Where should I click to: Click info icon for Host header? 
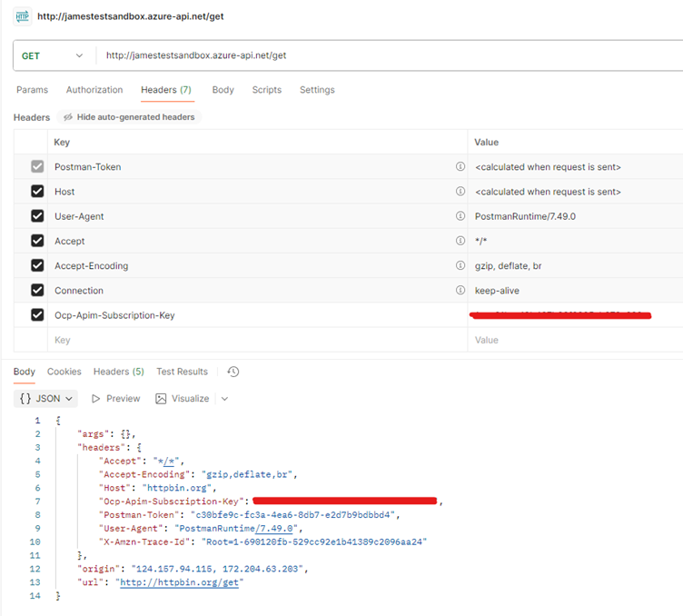coord(460,191)
